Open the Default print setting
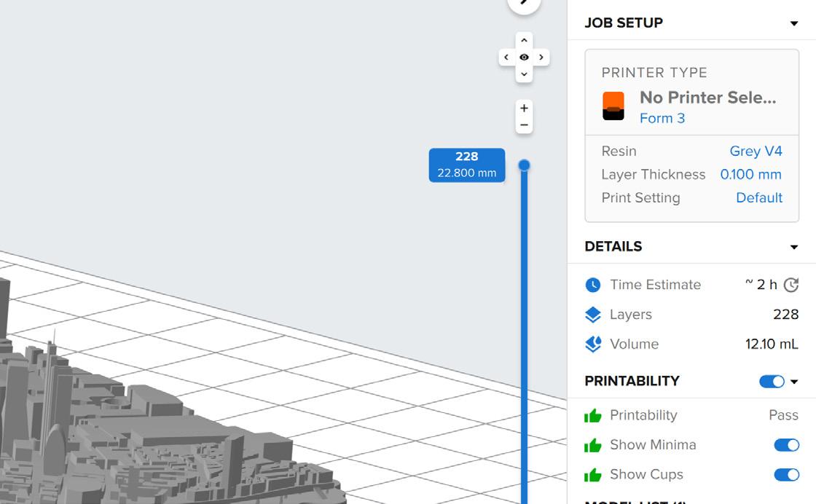816x504 pixels. pos(758,197)
